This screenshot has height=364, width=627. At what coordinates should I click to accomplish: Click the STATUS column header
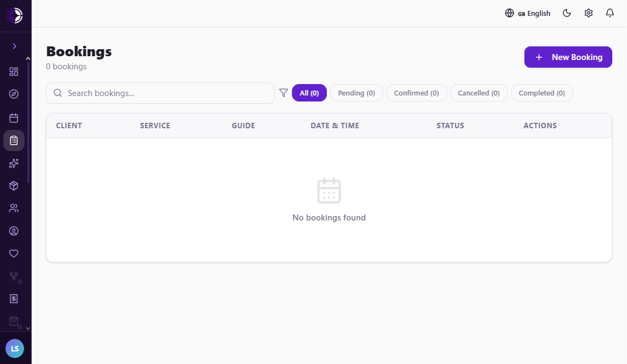(450, 126)
